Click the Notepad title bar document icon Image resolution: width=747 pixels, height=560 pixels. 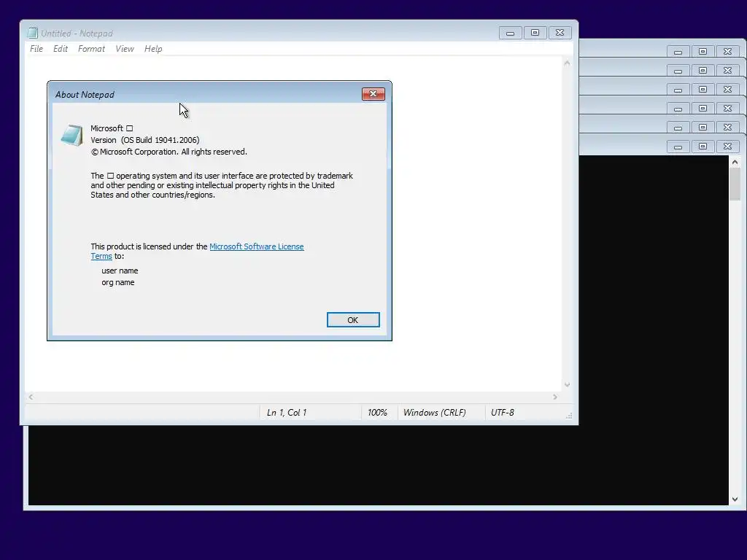[x=32, y=33]
